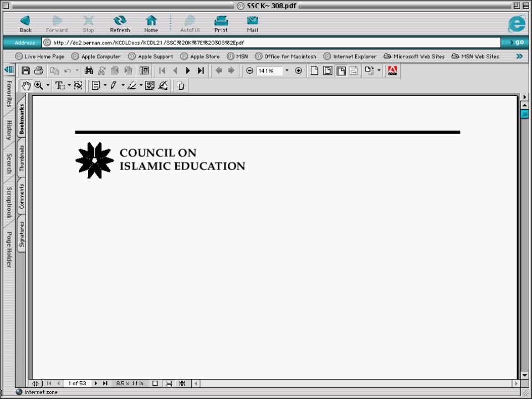Open the zoom percentage dropdown arrow
The height and width of the screenshot is (399, 532).
[287, 70]
